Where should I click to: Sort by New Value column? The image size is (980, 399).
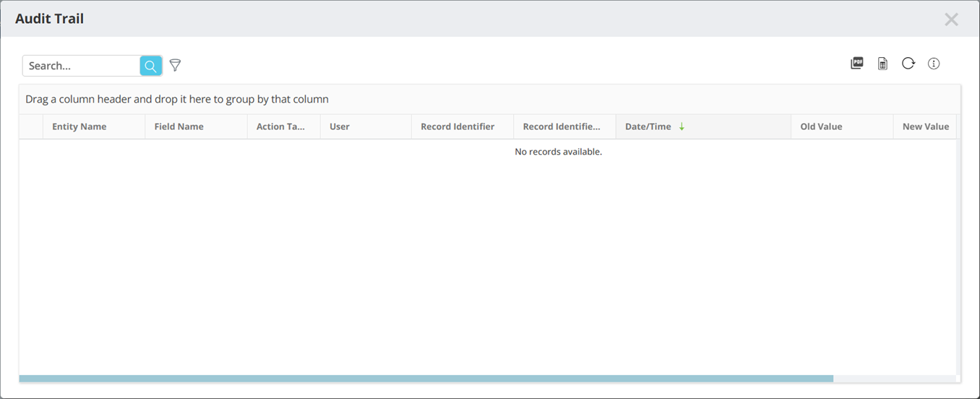point(926,126)
